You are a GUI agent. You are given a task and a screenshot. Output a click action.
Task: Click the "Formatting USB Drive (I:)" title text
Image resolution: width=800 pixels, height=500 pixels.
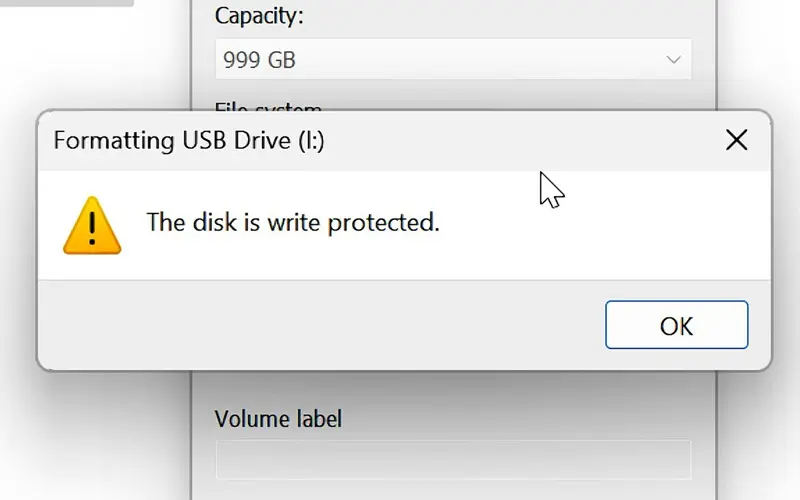(x=189, y=140)
